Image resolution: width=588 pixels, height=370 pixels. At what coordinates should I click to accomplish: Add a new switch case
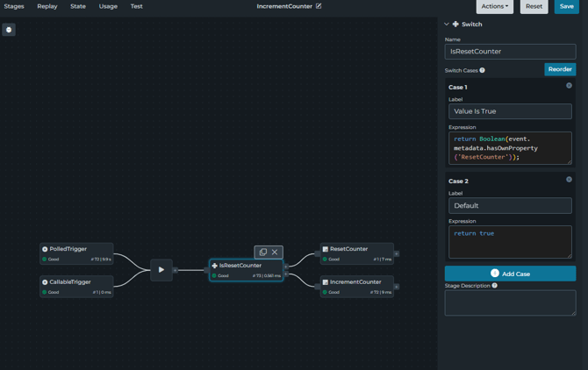510,274
